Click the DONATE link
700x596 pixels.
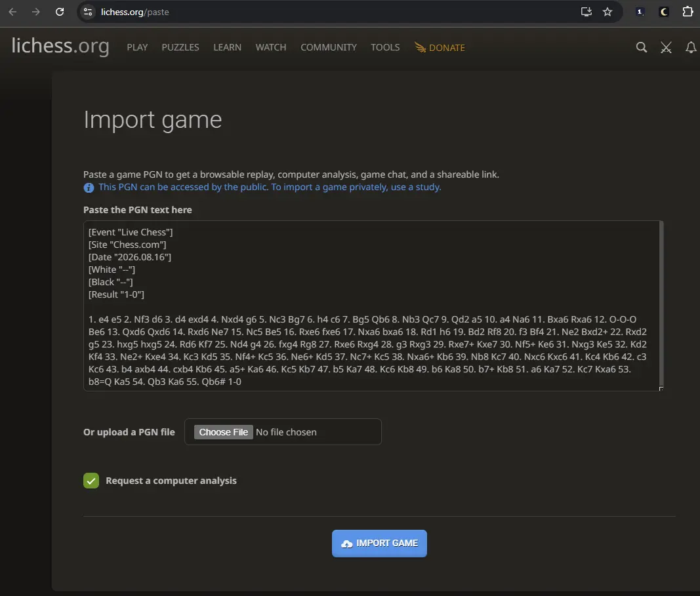pyautogui.click(x=440, y=47)
